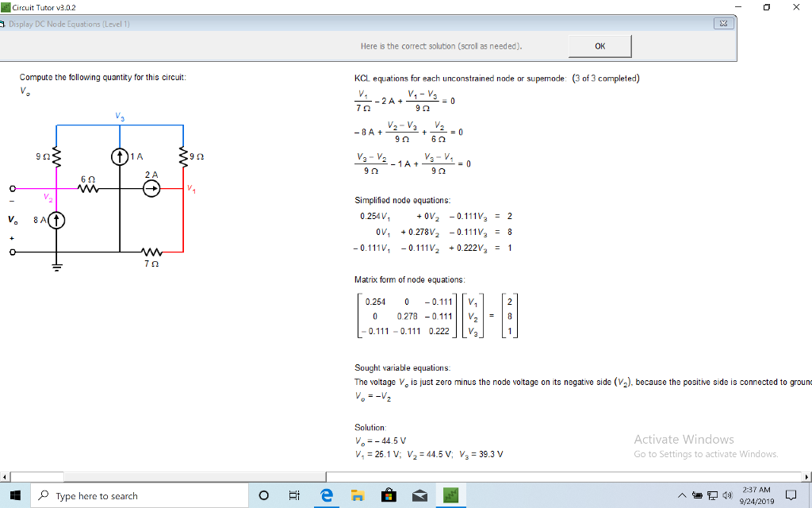Close the Display DC Node Equations dialog

pyautogui.click(x=722, y=24)
